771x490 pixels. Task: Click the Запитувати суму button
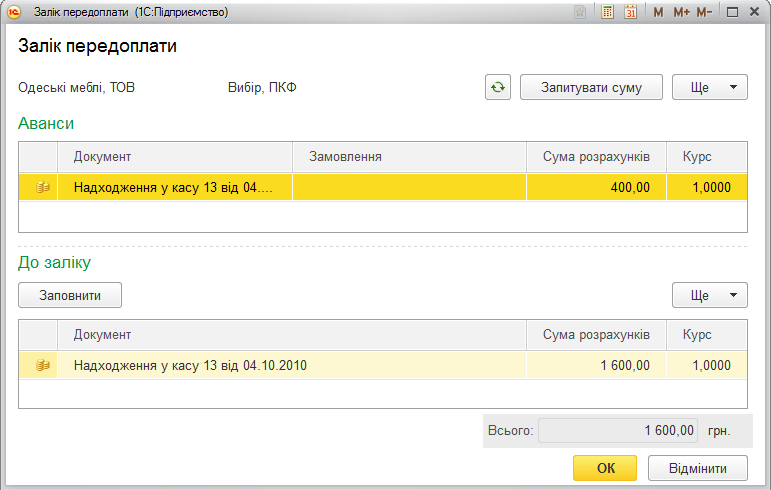pyautogui.click(x=591, y=87)
